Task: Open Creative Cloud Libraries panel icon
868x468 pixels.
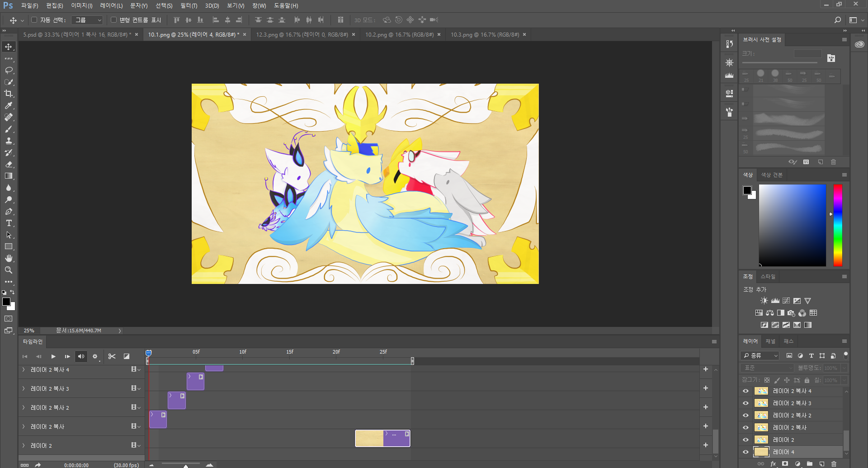Action: pos(859,44)
